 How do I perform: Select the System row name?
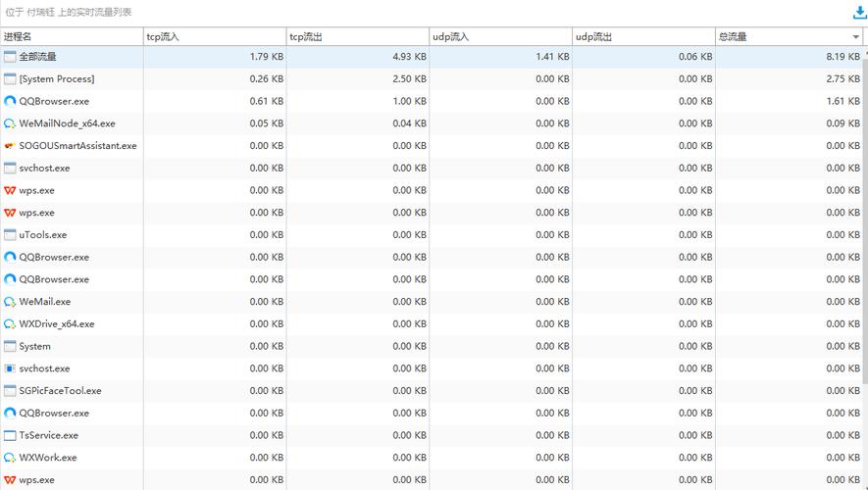(35, 346)
